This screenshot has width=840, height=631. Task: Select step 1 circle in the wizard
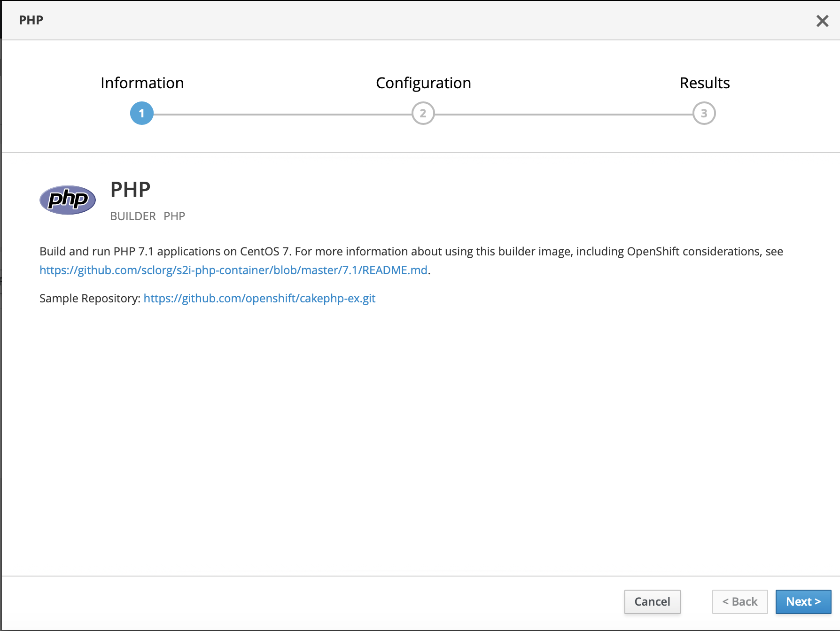142,113
